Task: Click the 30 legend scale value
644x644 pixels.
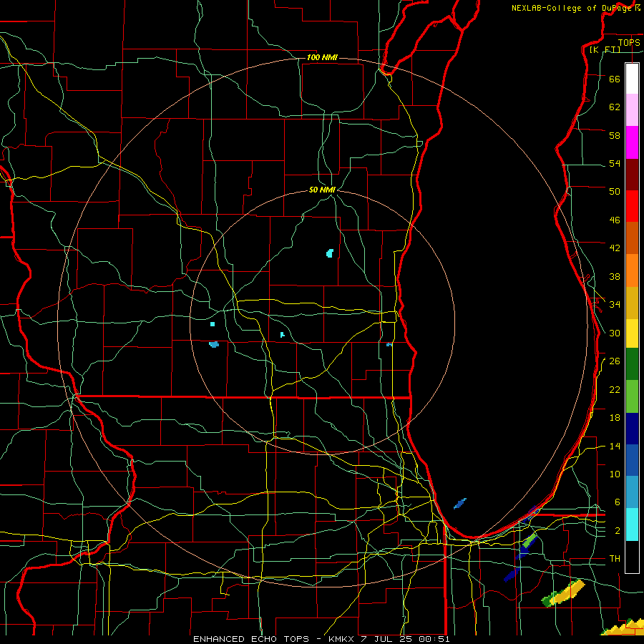Action: tap(615, 333)
